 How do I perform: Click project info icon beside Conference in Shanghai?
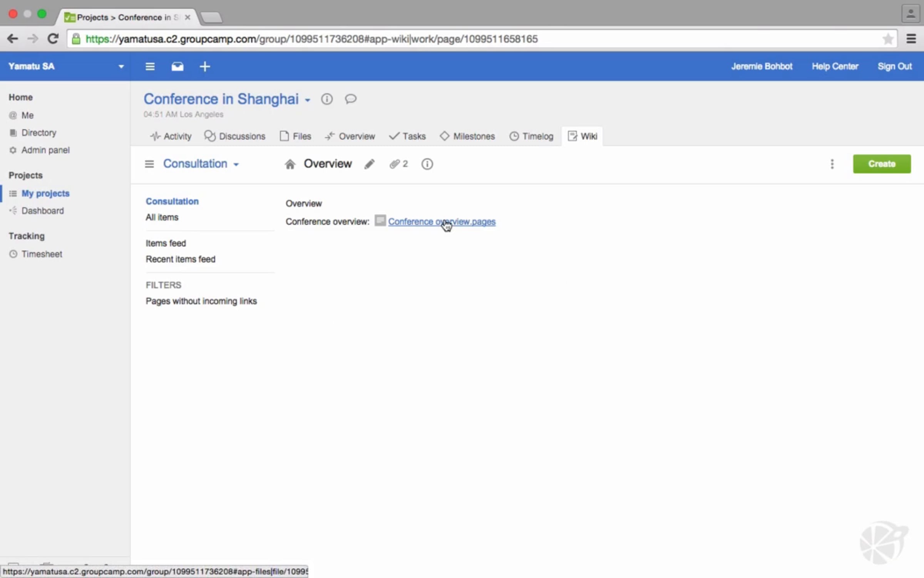[327, 99]
